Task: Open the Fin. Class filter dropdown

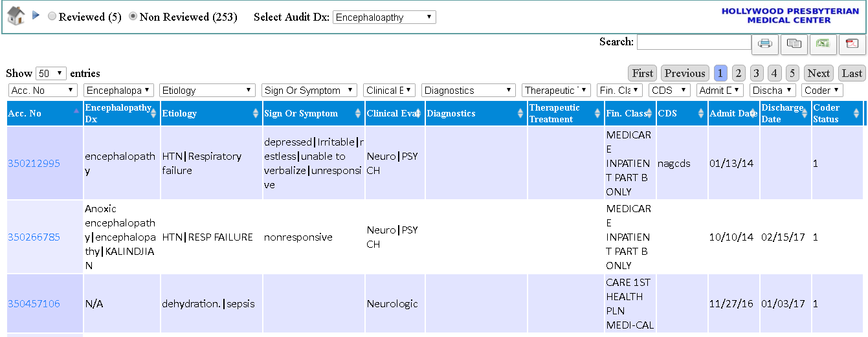Action: [x=619, y=91]
